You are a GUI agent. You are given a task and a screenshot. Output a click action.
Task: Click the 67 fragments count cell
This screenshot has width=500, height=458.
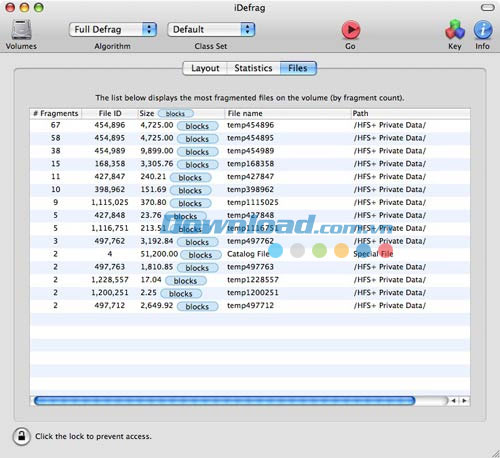[56, 125]
